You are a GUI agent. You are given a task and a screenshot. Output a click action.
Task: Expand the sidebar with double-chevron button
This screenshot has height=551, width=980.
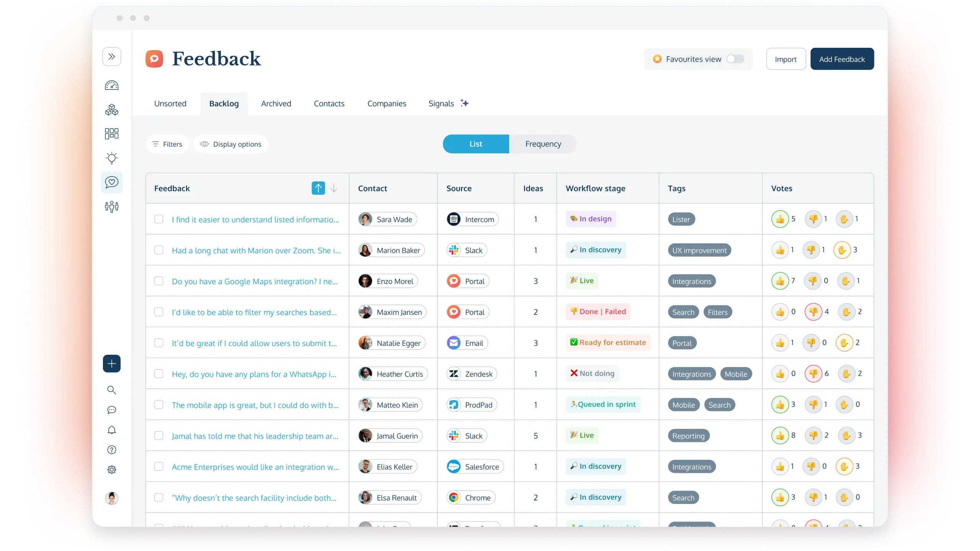tap(111, 57)
